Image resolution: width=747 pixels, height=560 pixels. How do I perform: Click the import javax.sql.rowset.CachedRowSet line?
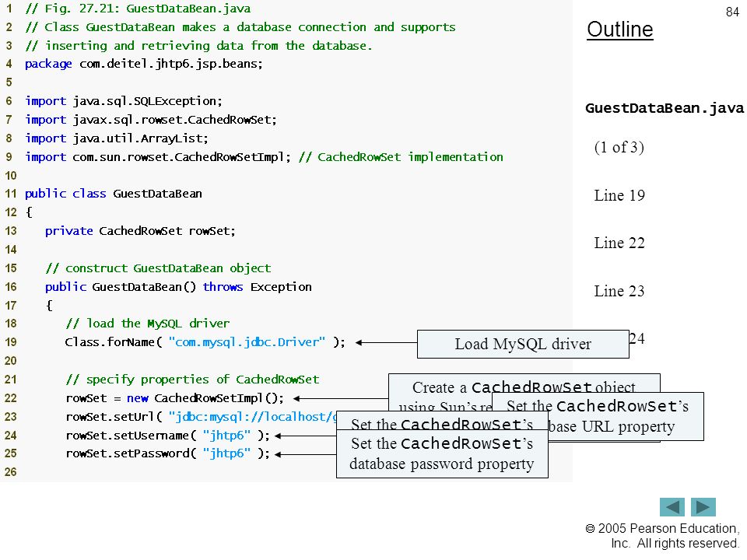pos(150,120)
